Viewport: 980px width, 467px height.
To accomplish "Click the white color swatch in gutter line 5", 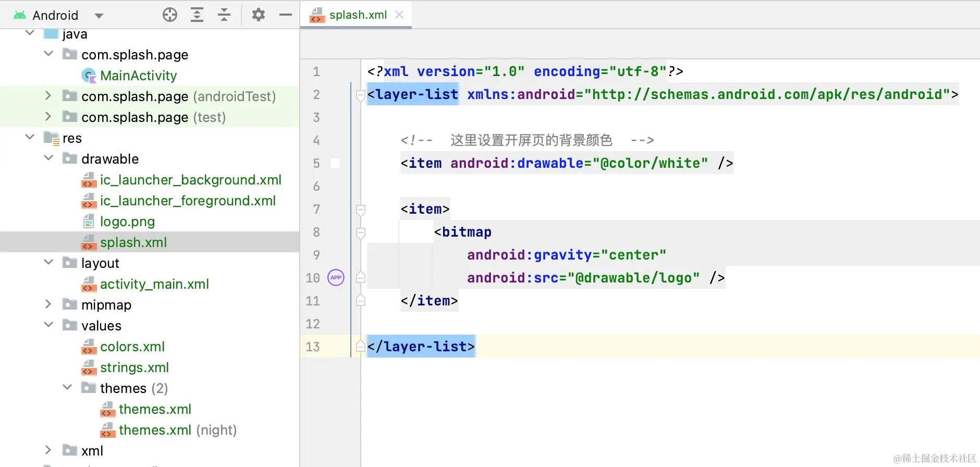I will click(x=335, y=163).
